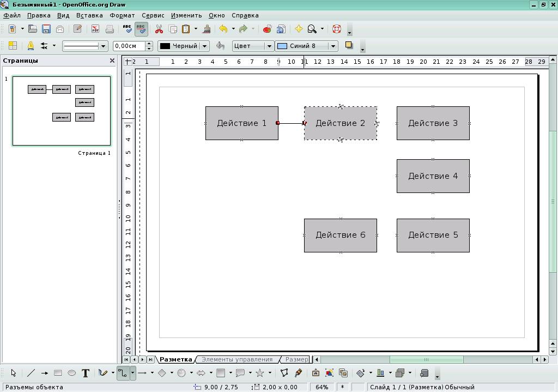Open the Формат menu
The image size is (558, 392).
[122, 15]
